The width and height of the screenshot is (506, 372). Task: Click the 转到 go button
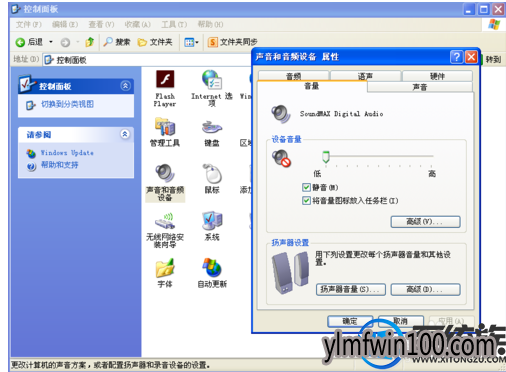point(492,60)
